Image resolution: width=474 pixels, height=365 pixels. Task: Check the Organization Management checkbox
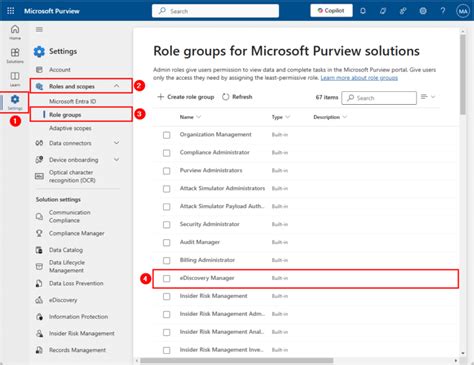(167, 135)
